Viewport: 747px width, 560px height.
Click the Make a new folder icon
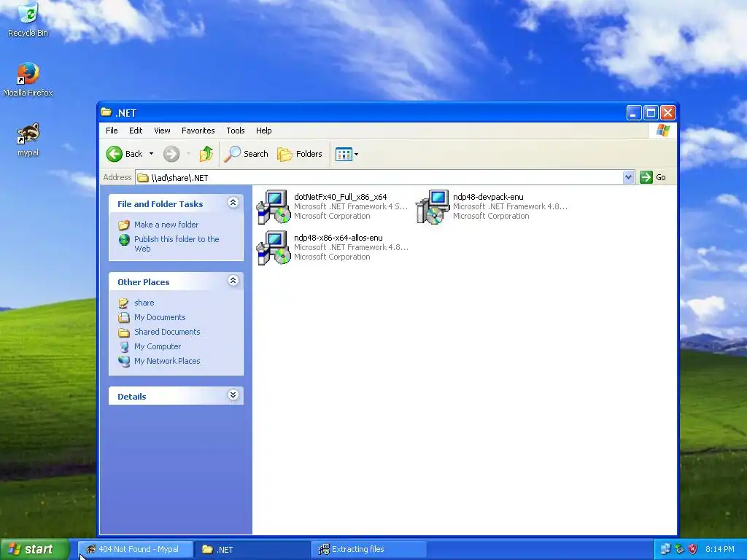124,225
